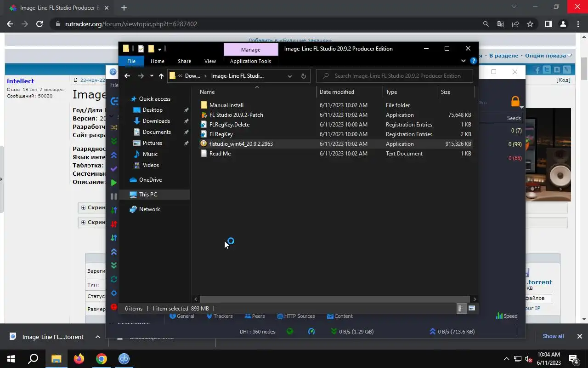Open Customize Quick Access Toolbar dropdown
The height and width of the screenshot is (368, 588).
[x=159, y=49]
